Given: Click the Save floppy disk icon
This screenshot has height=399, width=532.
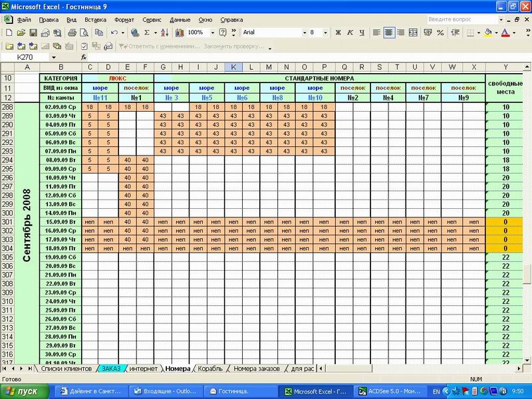Looking at the screenshot, I should [33, 33].
